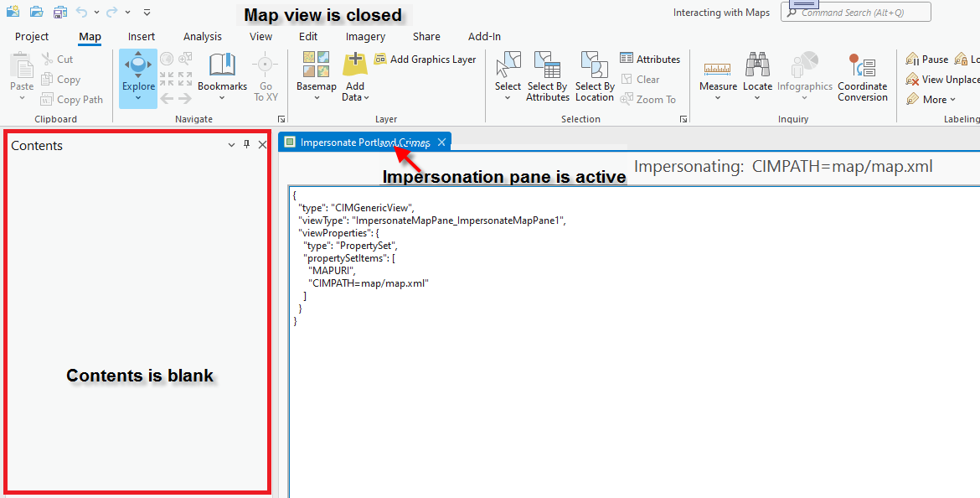Screen dimensions: 980x498
Task: Click the Command Search field
Action: pyautogui.click(x=856, y=12)
